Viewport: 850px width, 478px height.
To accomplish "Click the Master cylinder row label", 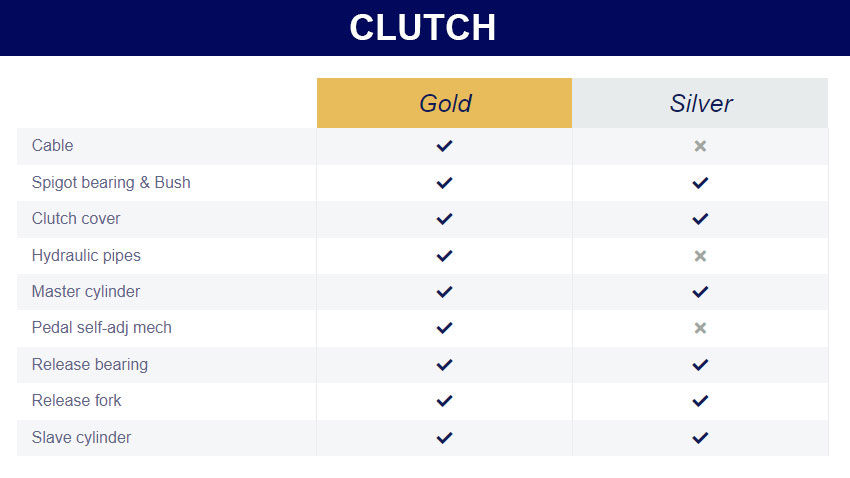I will point(86,292).
